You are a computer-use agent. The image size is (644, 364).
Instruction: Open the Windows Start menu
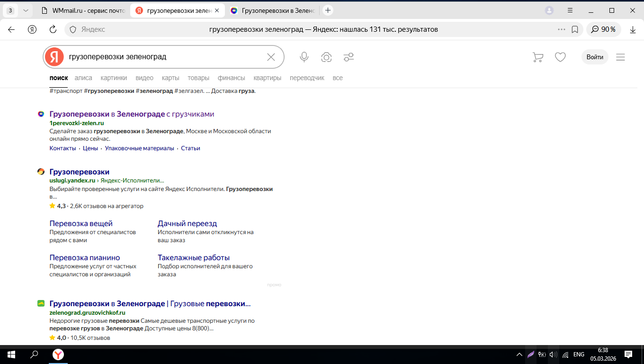[x=11, y=355]
